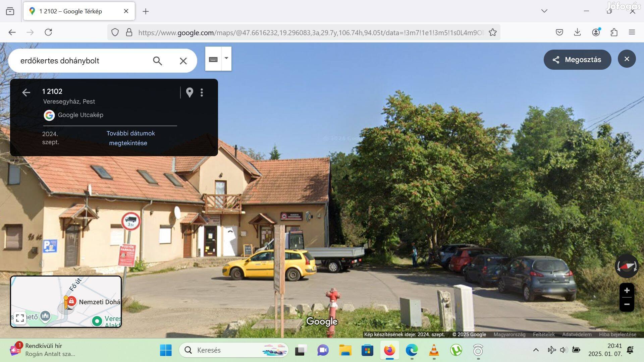This screenshot has height=362, width=644.
Task: Click the browser forward arrow
Action: (x=30, y=32)
